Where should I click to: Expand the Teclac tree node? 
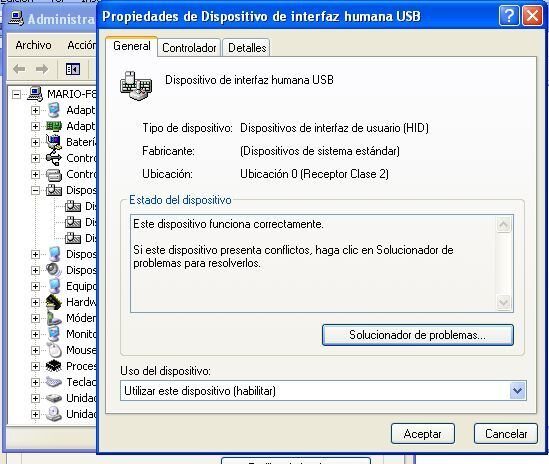coord(35,382)
